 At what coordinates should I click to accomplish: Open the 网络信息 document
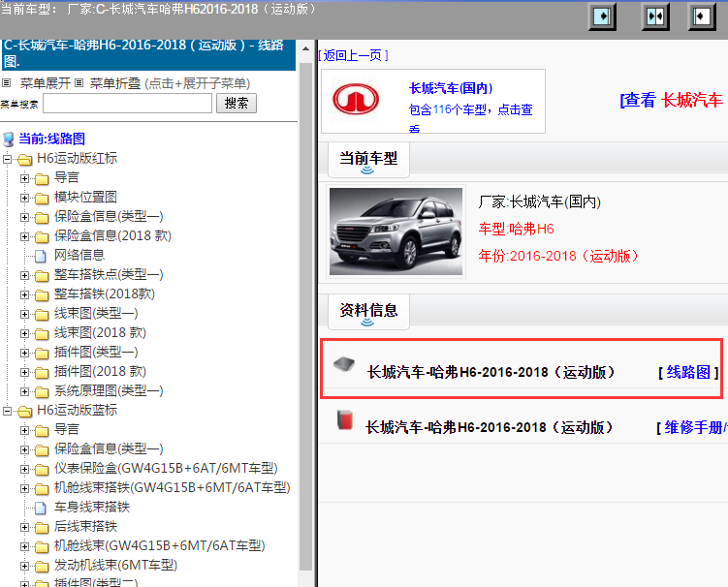click(x=79, y=255)
